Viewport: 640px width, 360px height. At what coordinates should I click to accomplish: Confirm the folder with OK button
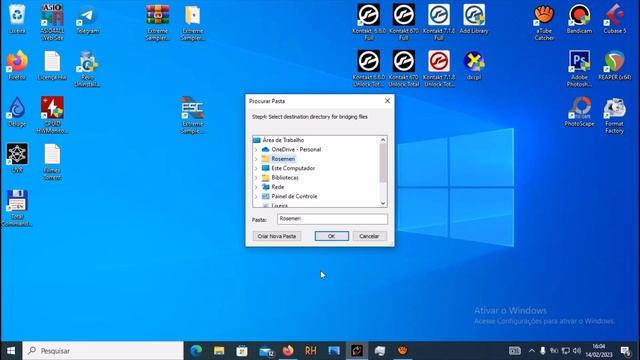[x=331, y=236]
